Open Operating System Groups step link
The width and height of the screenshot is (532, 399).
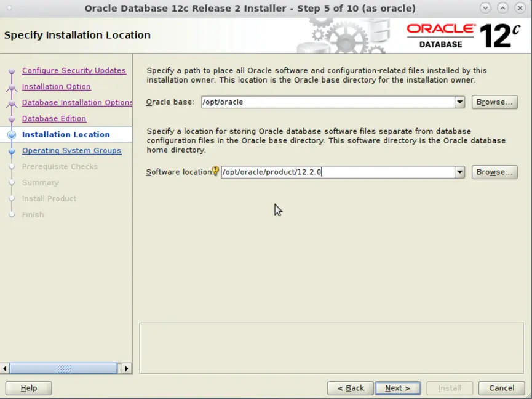coord(71,150)
